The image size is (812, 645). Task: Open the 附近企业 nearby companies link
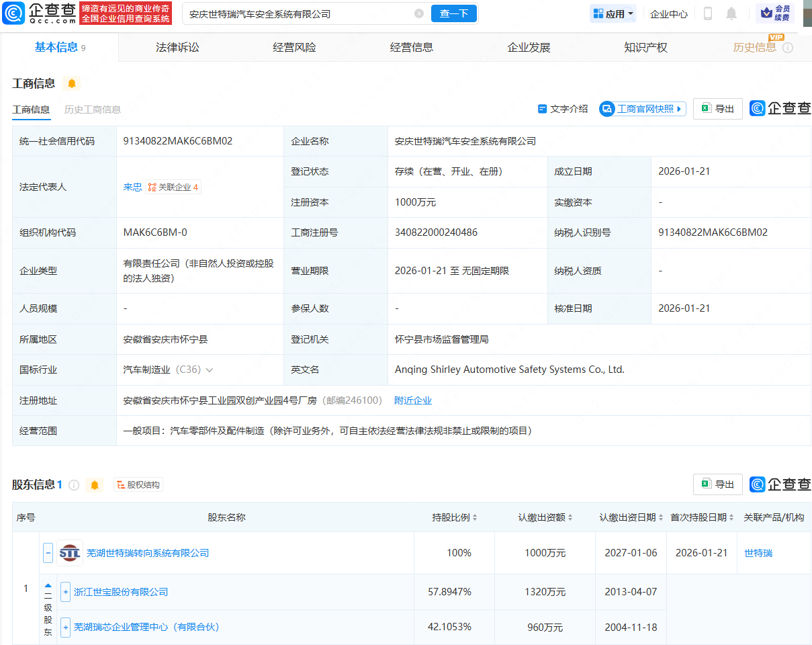(x=414, y=400)
